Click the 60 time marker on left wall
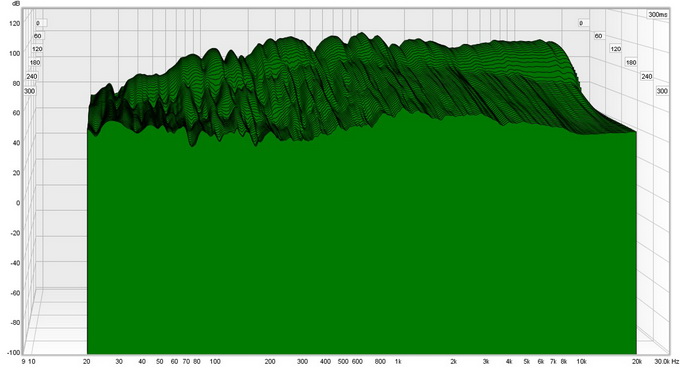 (38, 36)
